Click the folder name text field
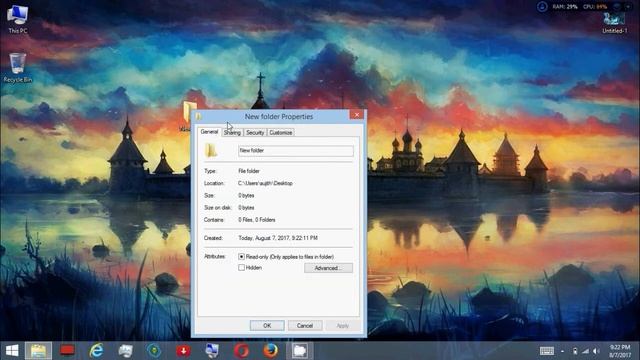 (296, 151)
